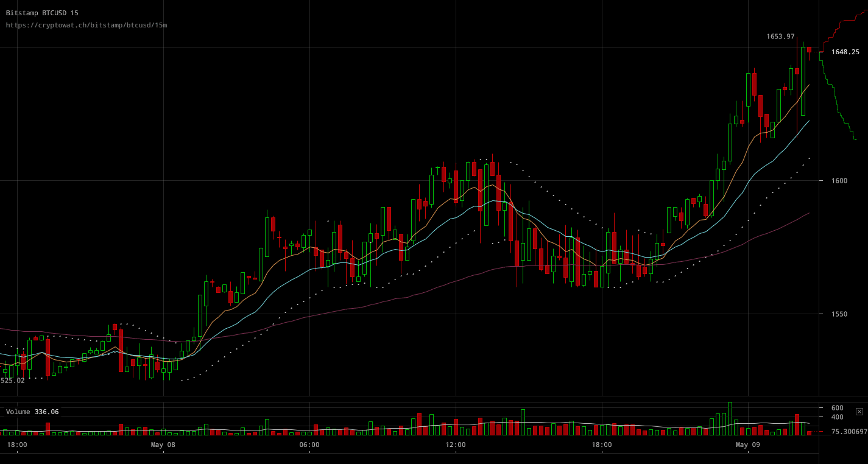
Task: Click the 400 volume axis label
Action: click(x=838, y=417)
